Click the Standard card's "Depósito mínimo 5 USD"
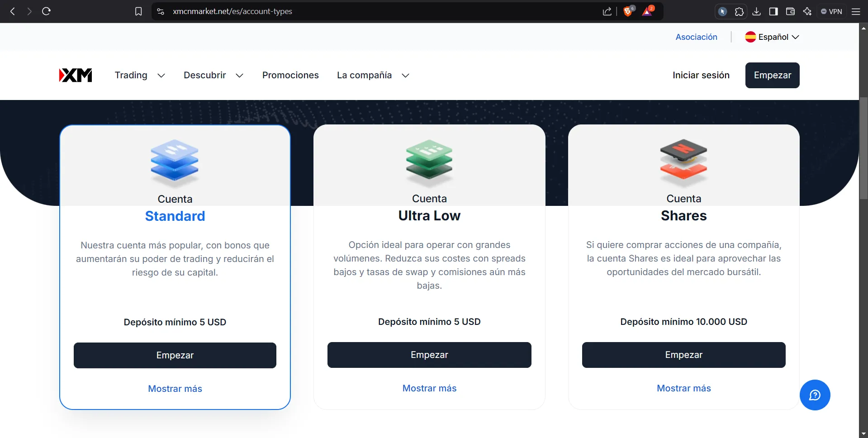The image size is (868, 438). click(175, 322)
